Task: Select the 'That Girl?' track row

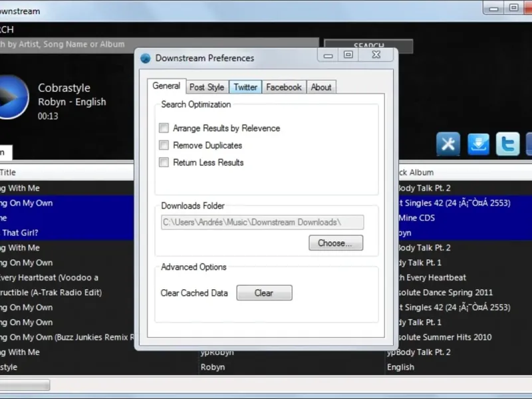Action: coord(67,233)
